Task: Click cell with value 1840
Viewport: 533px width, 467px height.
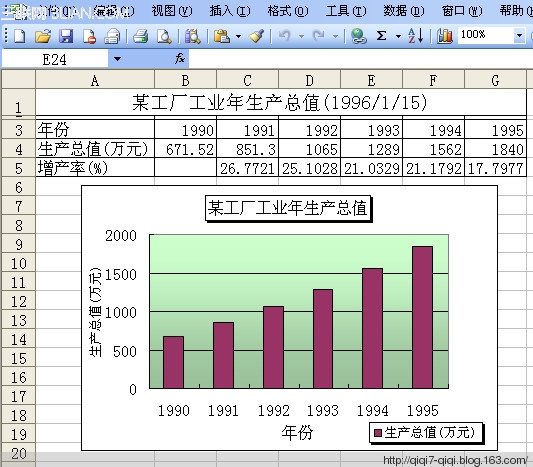Action: pos(495,149)
